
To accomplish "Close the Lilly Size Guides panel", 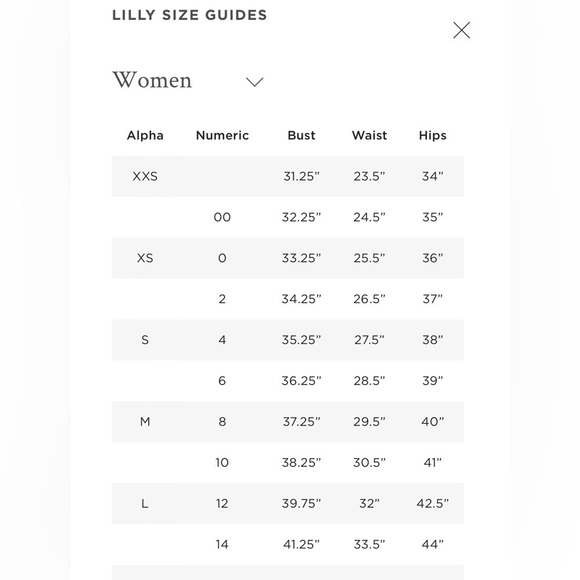I will pos(461,30).
